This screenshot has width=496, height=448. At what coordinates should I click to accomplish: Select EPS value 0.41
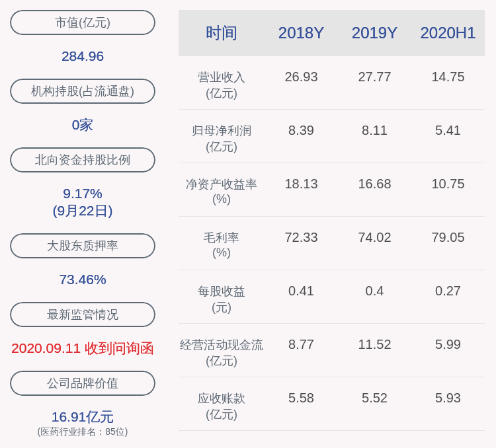point(301,291)
